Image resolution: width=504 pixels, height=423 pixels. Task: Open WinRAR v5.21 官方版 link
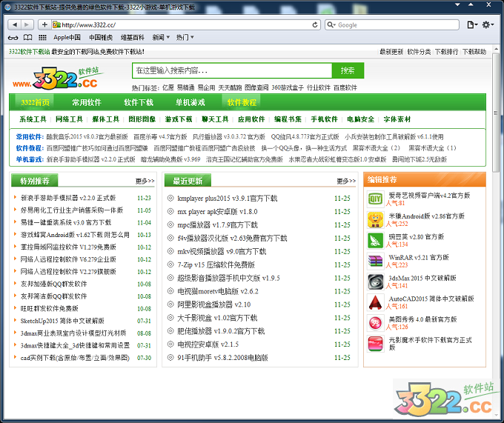pos(419,257)
